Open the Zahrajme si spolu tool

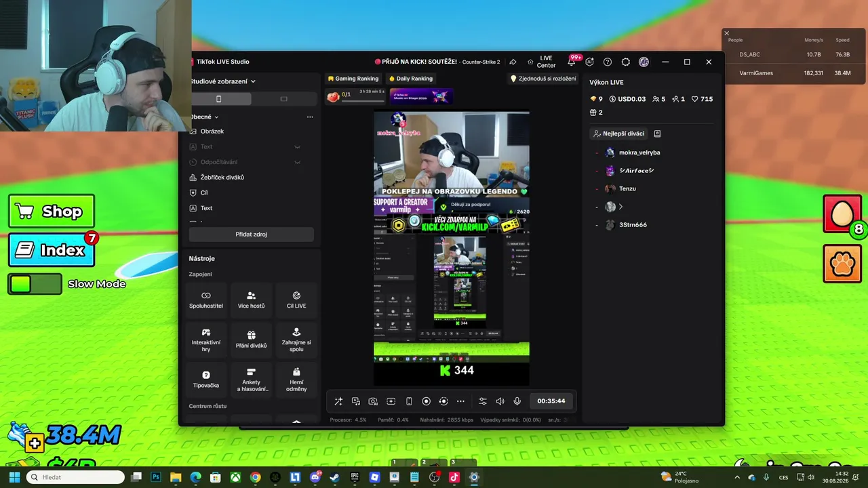296,340
